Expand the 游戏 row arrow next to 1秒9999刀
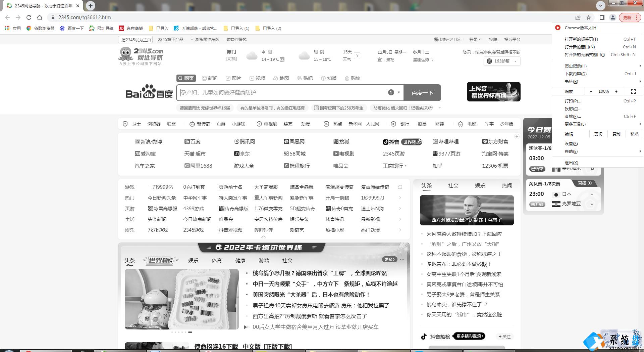The image size is (644, 352). tap(400, 198)
